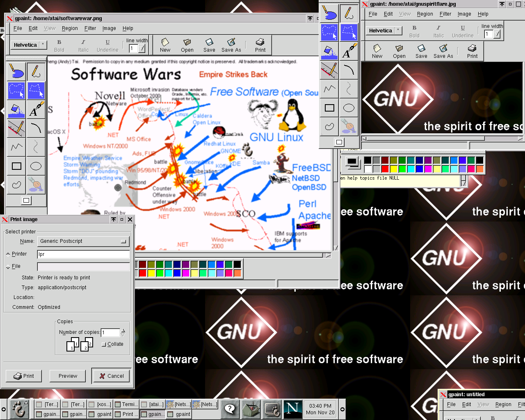The width and height of the screenshot is (525, 420).
Task: Open the help question-mark icon on the panel
Action: point(230,409)
